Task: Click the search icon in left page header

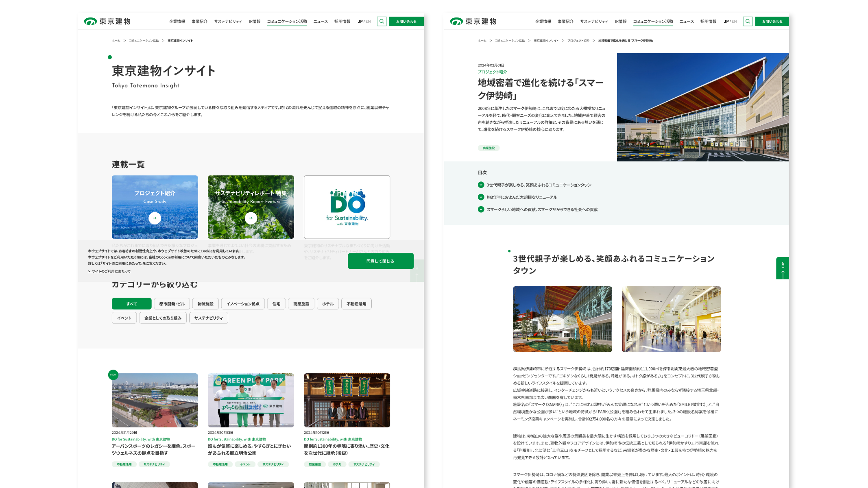Action: pyautogui.click(x=382, y=21)
